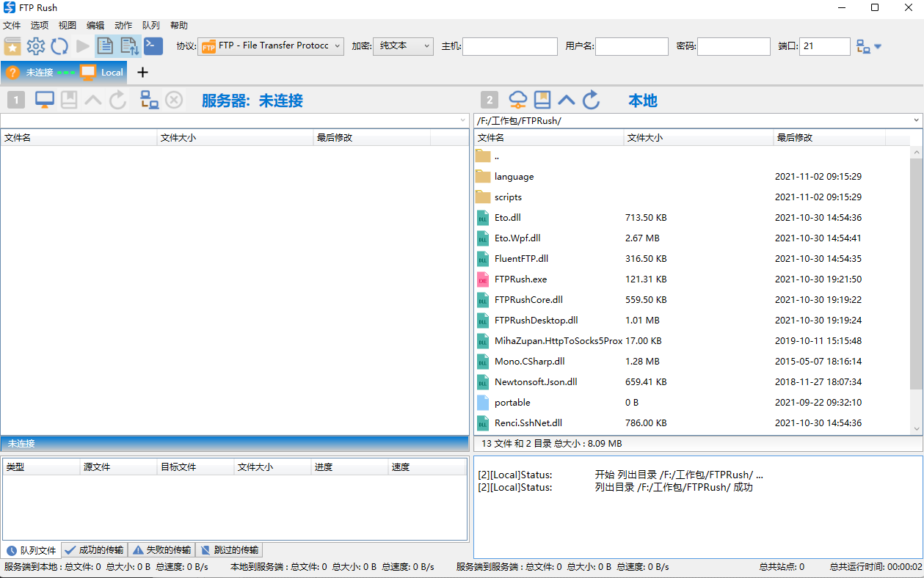Click the panel 1 number badge
The image size is (924, 578).
pos(16,100)
